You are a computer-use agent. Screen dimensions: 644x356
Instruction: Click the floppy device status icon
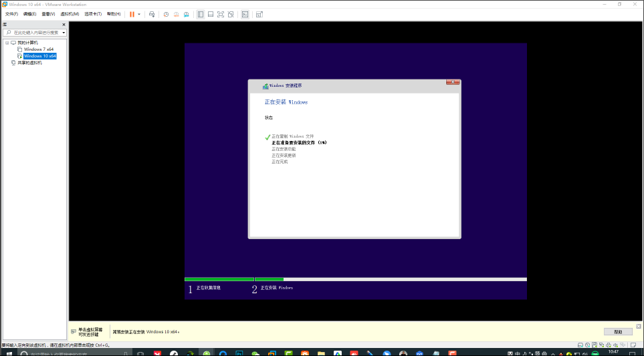click(x=595, y=345)
